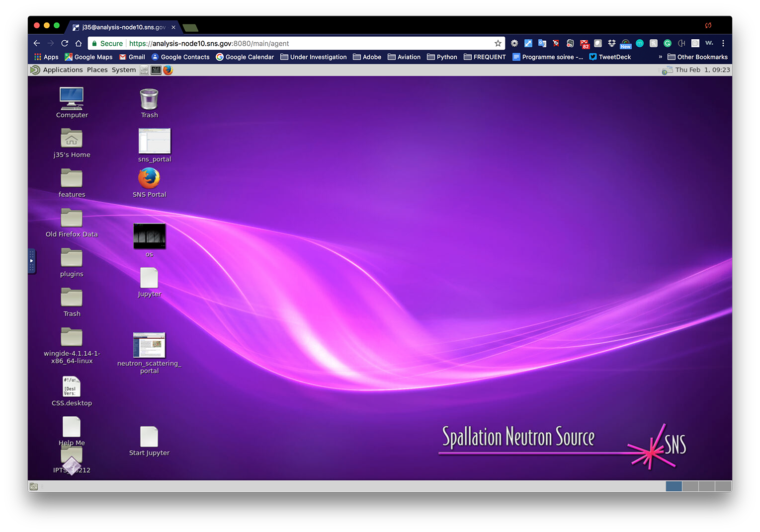Screen dimensions: 760x532
Task: Open the plugins folder
Action: (x=72, y=258)
